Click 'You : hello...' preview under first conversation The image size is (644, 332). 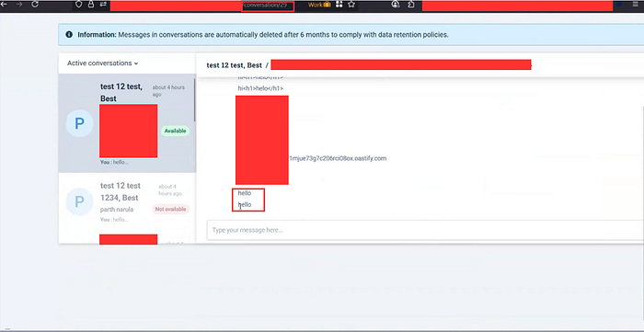point(114,162)
